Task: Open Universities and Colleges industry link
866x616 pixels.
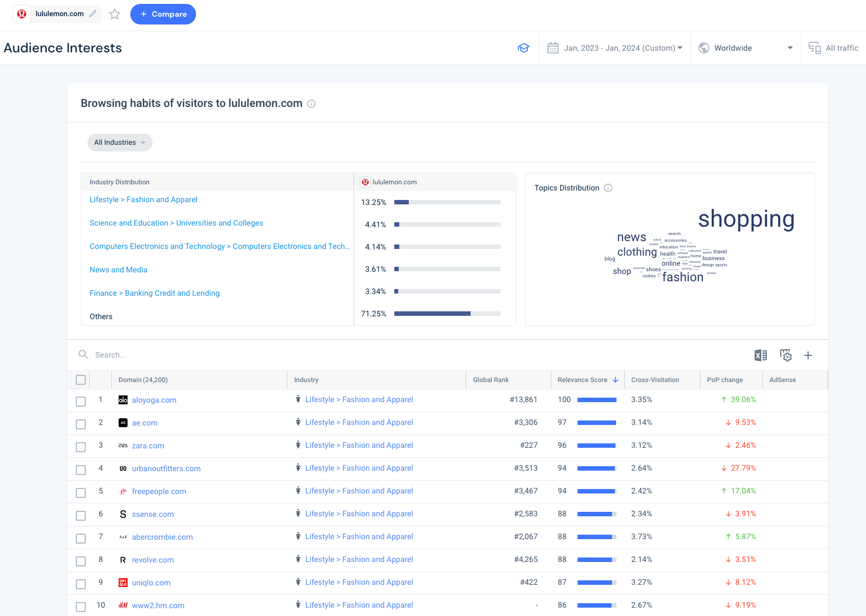Action: coord(177,223)
